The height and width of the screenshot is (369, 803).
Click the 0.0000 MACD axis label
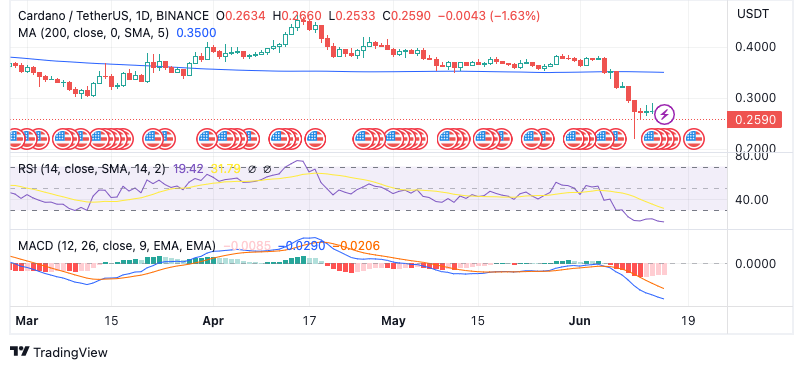point(754,264)
